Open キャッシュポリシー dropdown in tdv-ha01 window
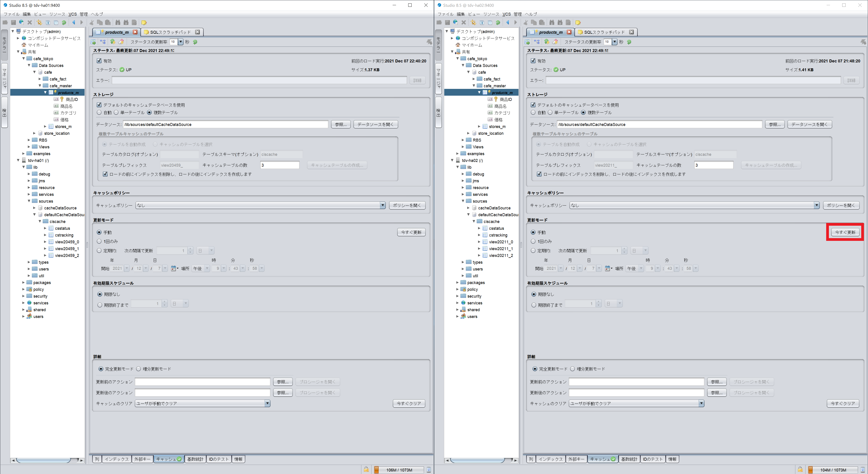Image resolution: width=868 pixels, height=474 pixels. pyautogui.click(x=260, y=205)
